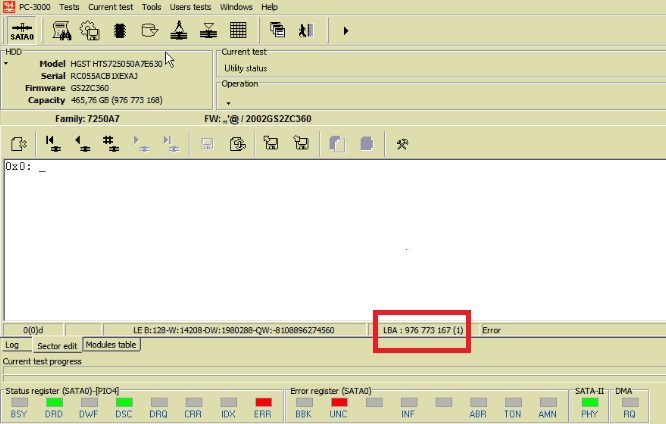Expand the Operation panel dropdown arrow

(227, 103)
